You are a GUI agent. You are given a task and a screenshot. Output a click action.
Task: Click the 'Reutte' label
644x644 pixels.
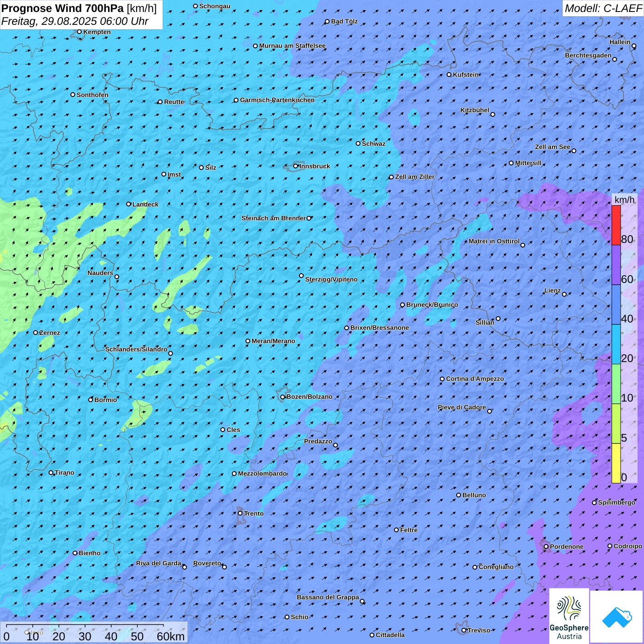pyautogui.click(x=174, y=102)
